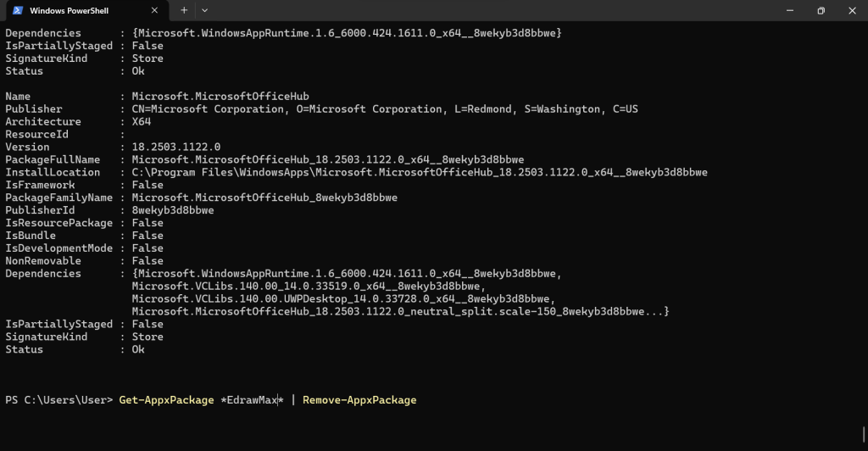Viewport: 868px width, 451px height.
Task: Open a new tab with the plus button
Action: (184, 10)
